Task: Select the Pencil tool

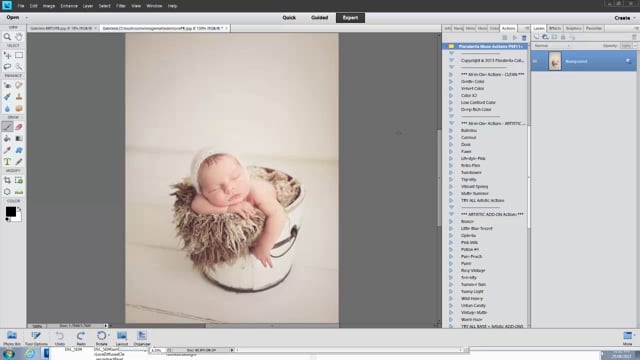Action: point(19,162)
